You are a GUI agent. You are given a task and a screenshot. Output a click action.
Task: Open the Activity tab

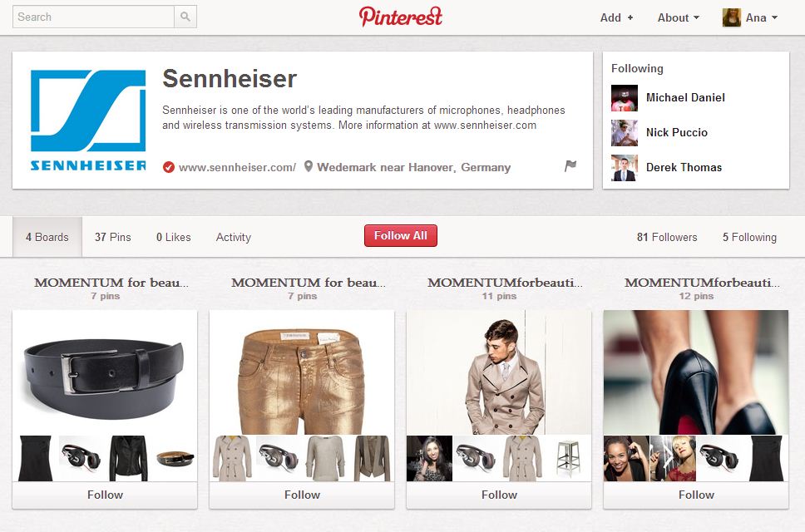234,237
